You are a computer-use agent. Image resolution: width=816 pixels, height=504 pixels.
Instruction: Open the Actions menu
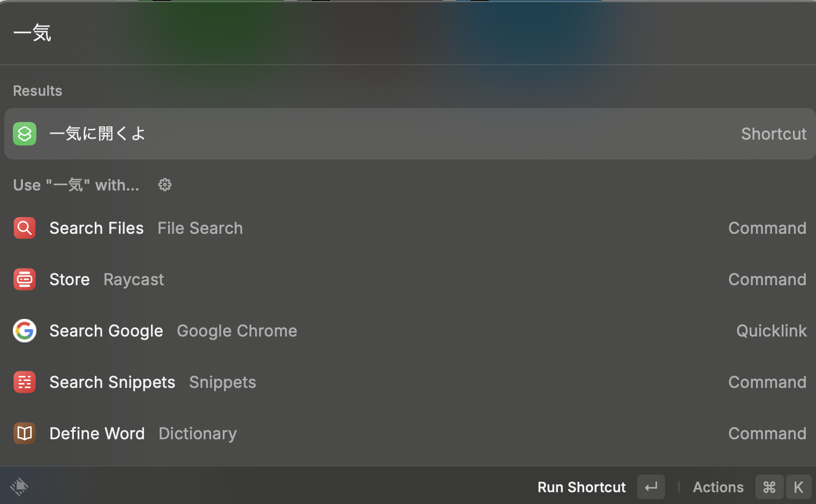pyautogui.click(x=718, y=487)
